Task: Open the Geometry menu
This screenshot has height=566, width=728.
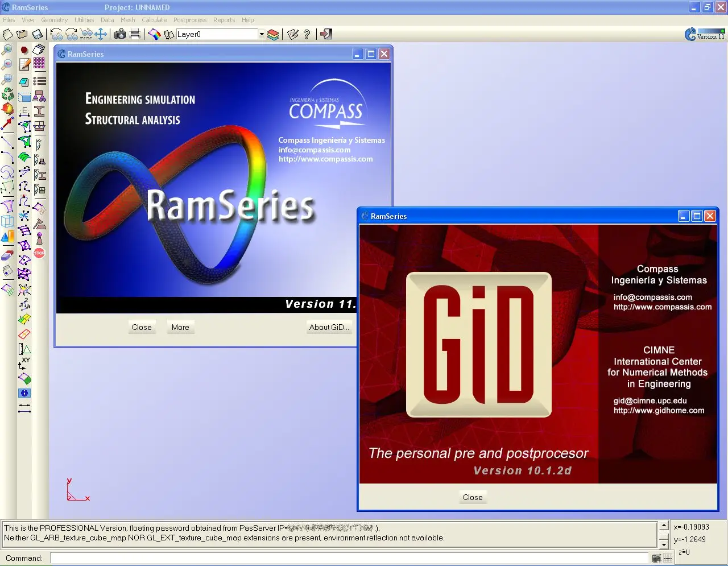Action: (x=54, y=20)
